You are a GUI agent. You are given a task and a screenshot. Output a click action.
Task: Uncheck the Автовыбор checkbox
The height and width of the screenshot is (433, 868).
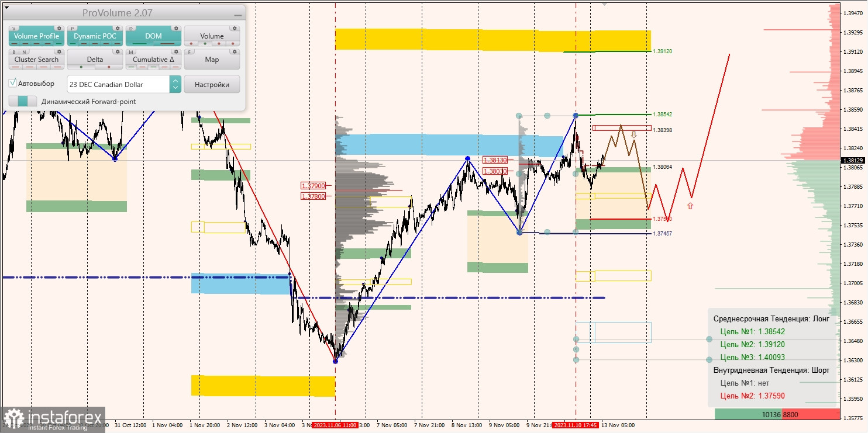[x=13, y=84]
